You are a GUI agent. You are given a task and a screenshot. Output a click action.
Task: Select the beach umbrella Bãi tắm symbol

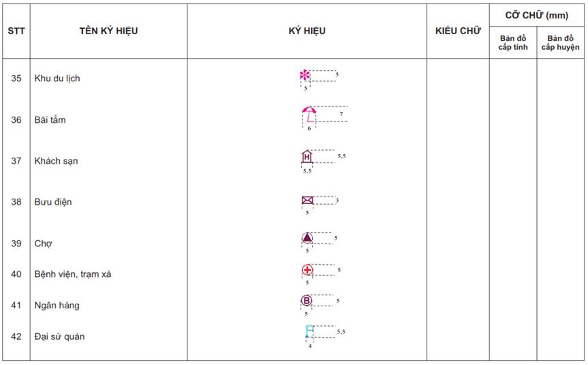[x=309, y=114]
